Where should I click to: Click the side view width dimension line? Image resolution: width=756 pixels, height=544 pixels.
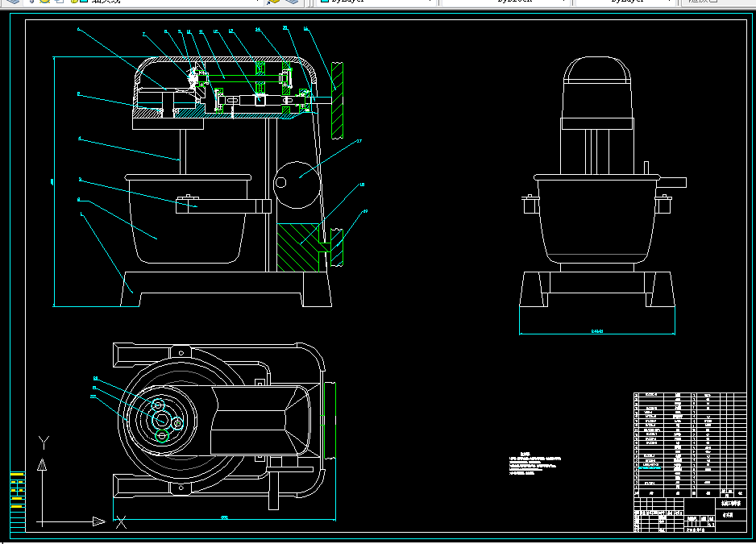pos(597,332)
